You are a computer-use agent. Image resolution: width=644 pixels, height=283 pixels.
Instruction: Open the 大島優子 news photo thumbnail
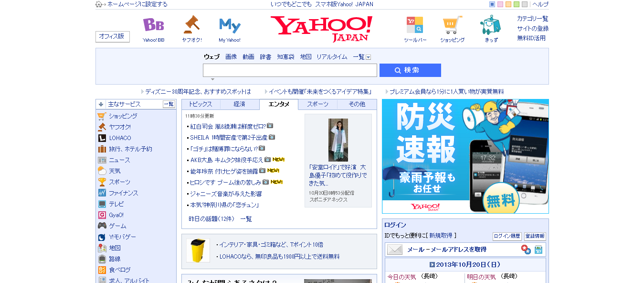(x=338, y=140)
